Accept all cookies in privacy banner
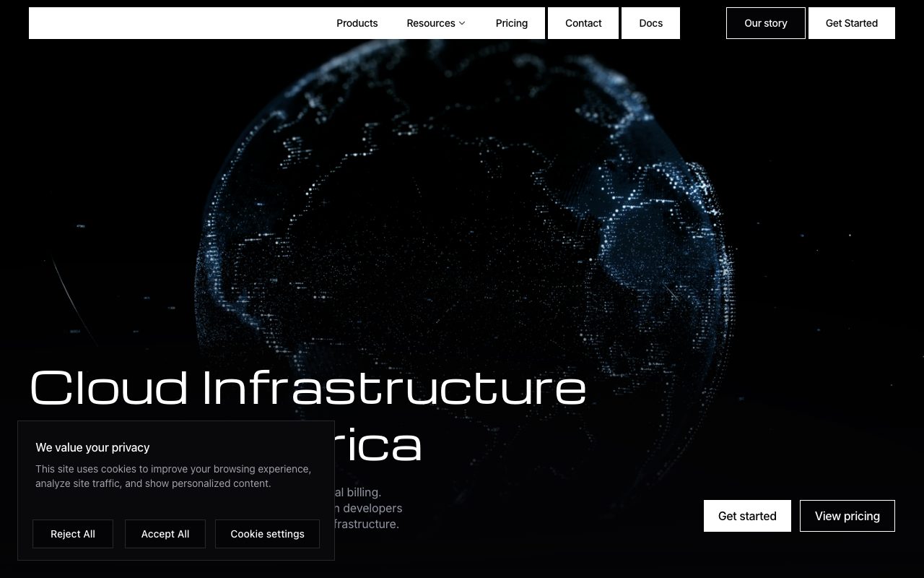 point(165,534)
